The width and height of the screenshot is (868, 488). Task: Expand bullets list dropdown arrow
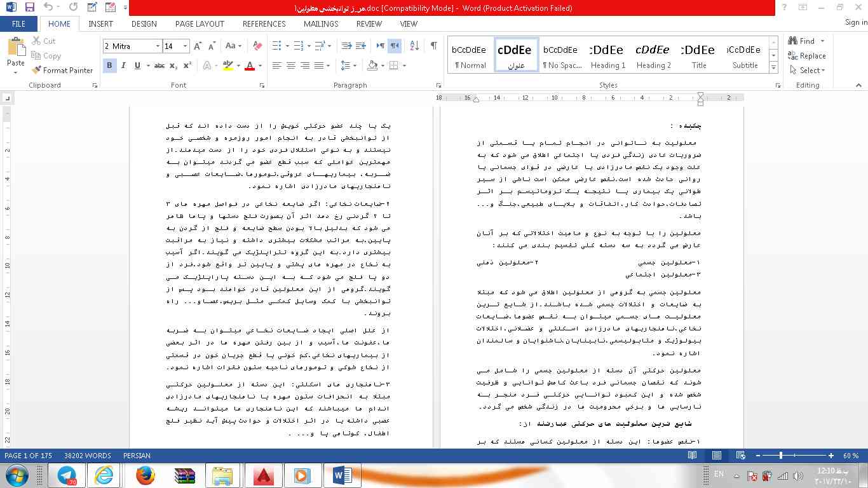tap(287, 46)
